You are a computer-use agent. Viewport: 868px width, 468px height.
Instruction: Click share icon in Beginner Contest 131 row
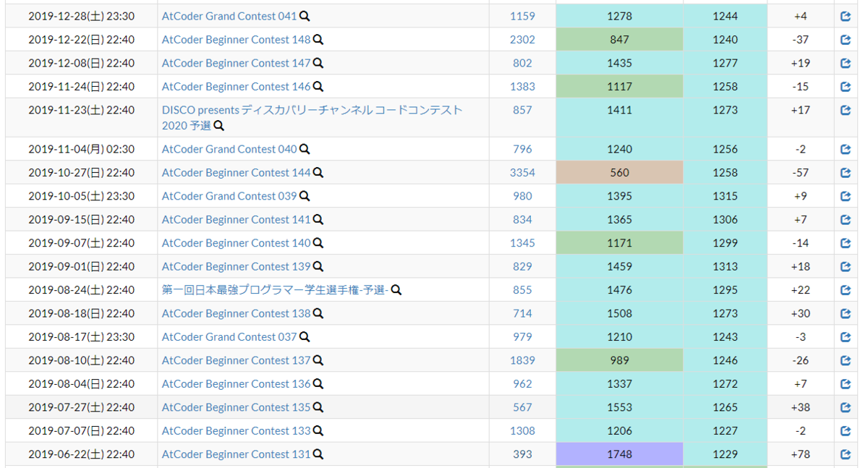846,455
